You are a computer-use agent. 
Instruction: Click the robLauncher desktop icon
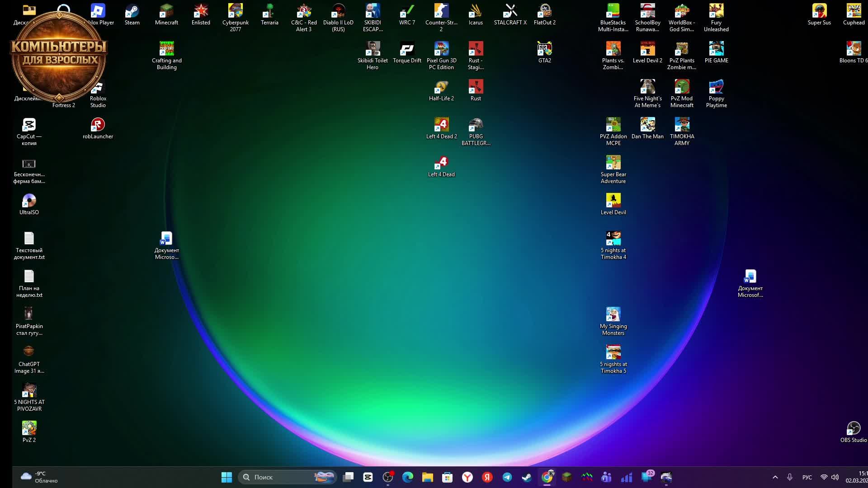click(x=98, y=128)
